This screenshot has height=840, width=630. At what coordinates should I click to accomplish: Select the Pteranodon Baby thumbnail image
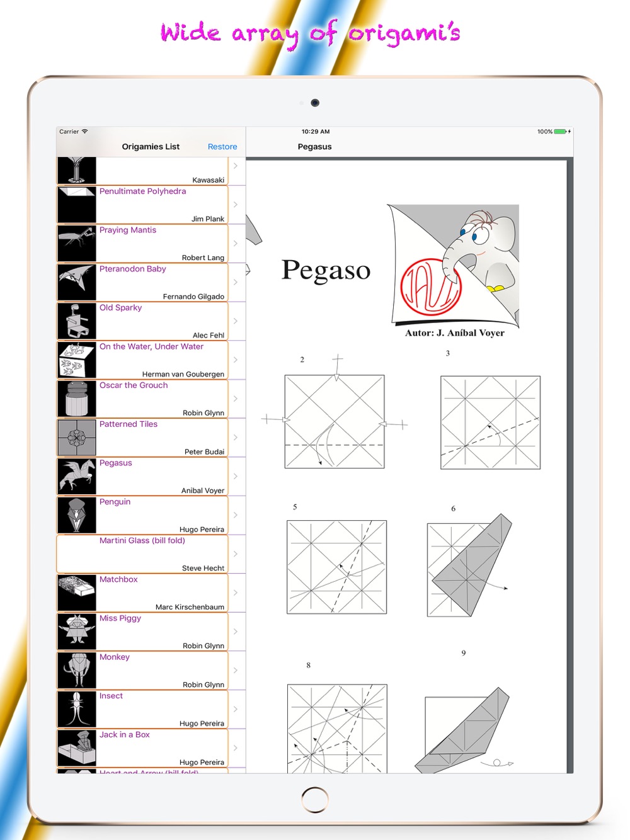coord(77,283)
